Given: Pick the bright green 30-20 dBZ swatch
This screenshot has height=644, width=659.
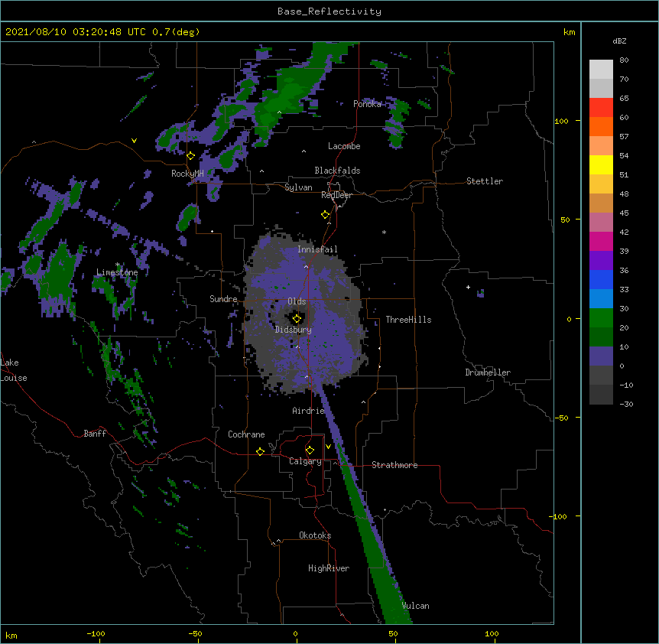Looking at the screenshot, I should point(601,318).
